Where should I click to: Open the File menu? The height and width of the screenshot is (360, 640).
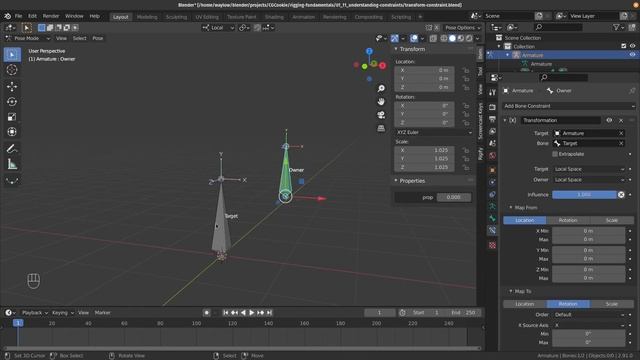[18, 16]
